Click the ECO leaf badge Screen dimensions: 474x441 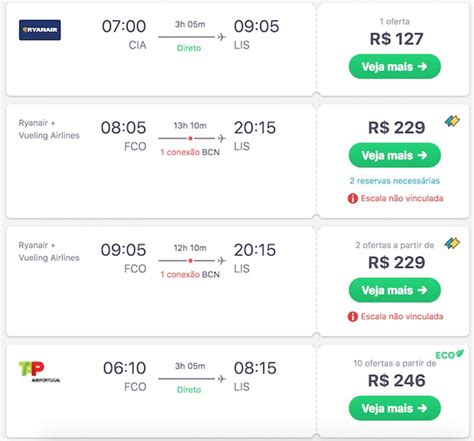point(449,355)
